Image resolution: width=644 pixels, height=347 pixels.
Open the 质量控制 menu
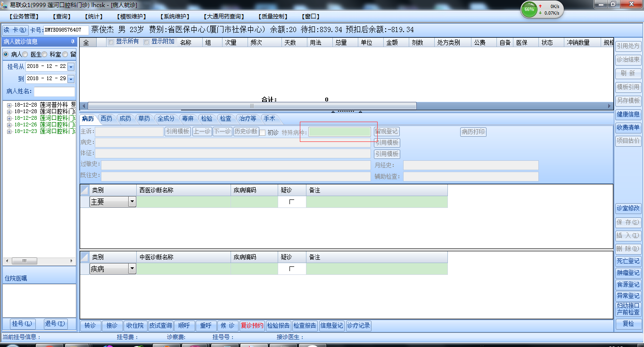[x=273, y=17]
